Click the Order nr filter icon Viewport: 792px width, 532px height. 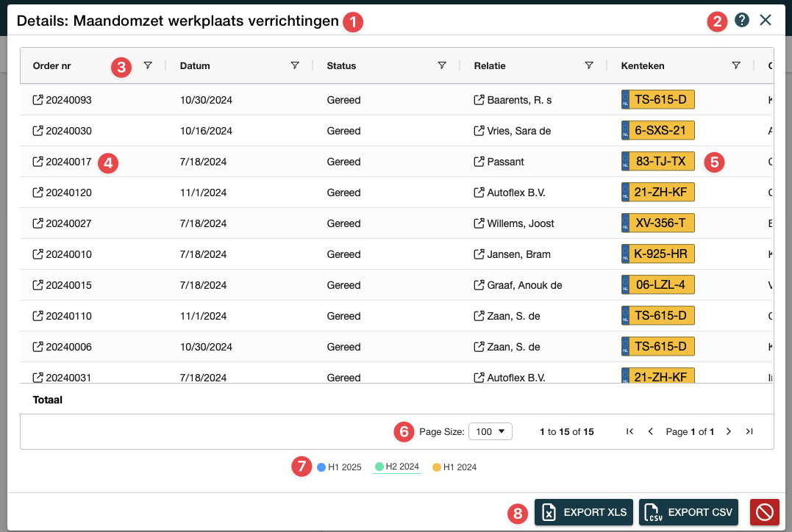(148, 65)
